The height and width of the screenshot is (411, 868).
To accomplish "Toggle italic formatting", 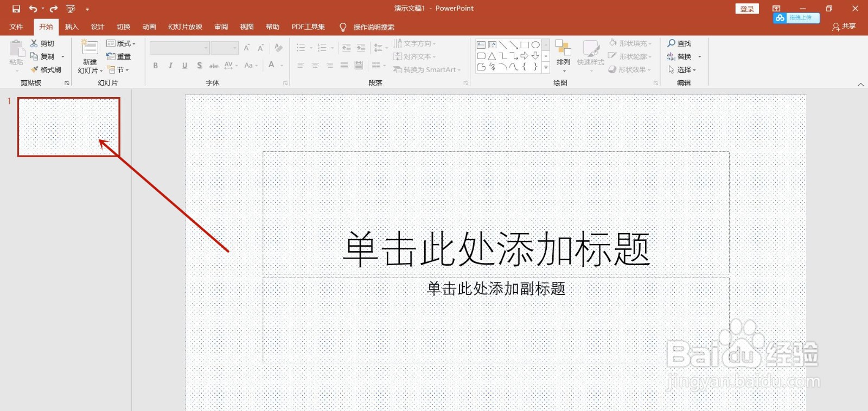I will pyautogui.click(x=170, y=66).
